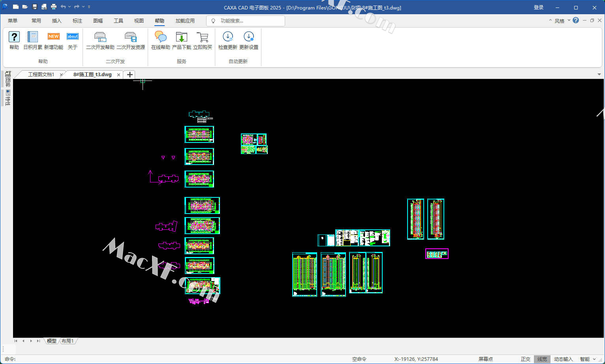
Task: Switch to the 加载应用 ribbon tab
Action: tap(185, 21)
